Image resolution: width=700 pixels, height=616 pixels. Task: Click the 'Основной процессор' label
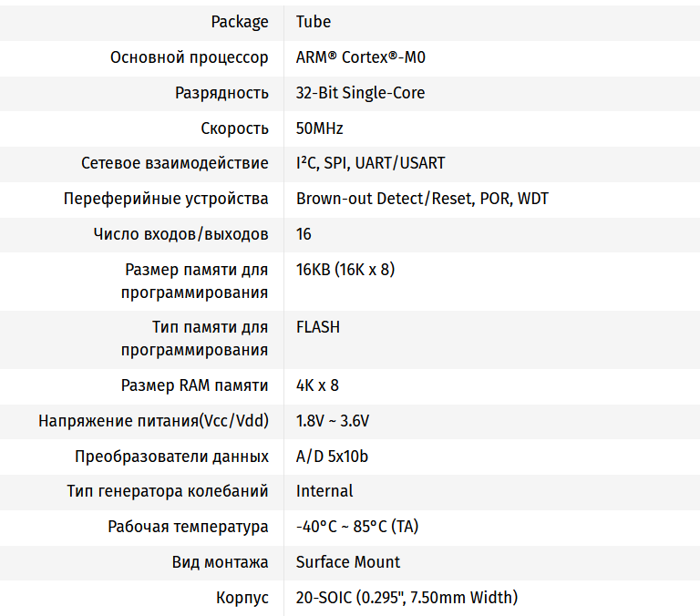click(x=190, y=57)
